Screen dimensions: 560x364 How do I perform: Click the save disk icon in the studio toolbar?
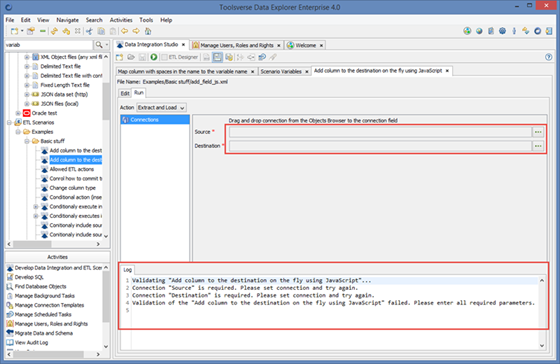click(142, 57)
